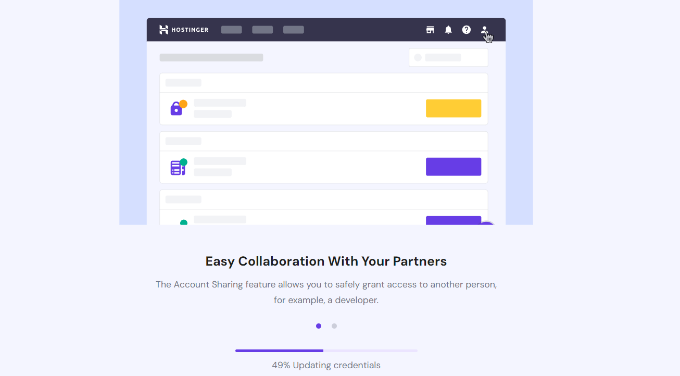Click the purple padlock icon
This screenshot has height=376, width=680.
[x=176, y=109]
